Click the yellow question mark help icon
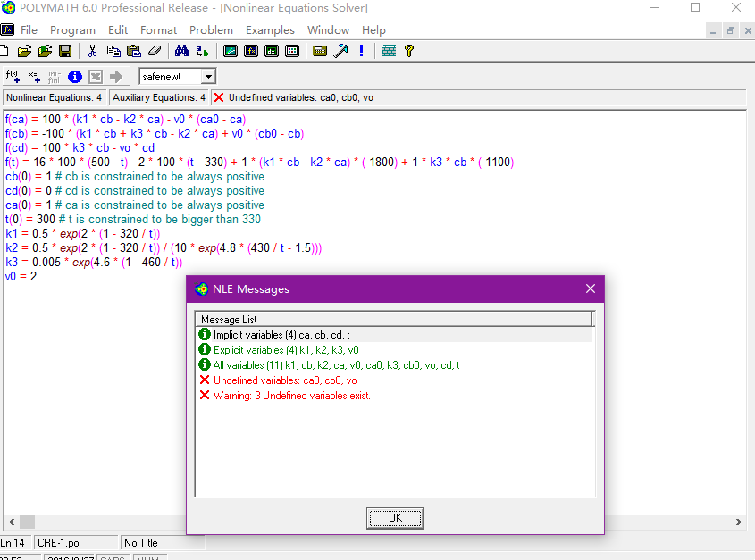755x560 pixels. (x=409, y=51)
